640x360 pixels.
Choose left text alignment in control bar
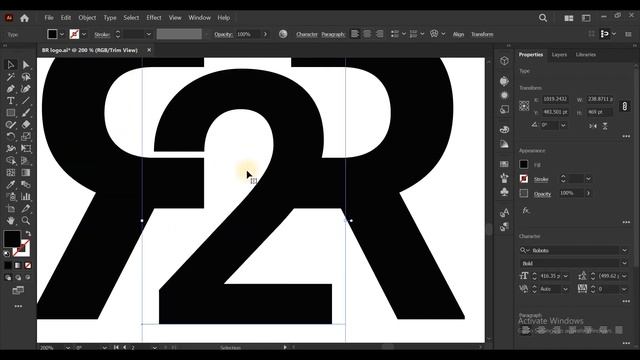pos(355,34)
